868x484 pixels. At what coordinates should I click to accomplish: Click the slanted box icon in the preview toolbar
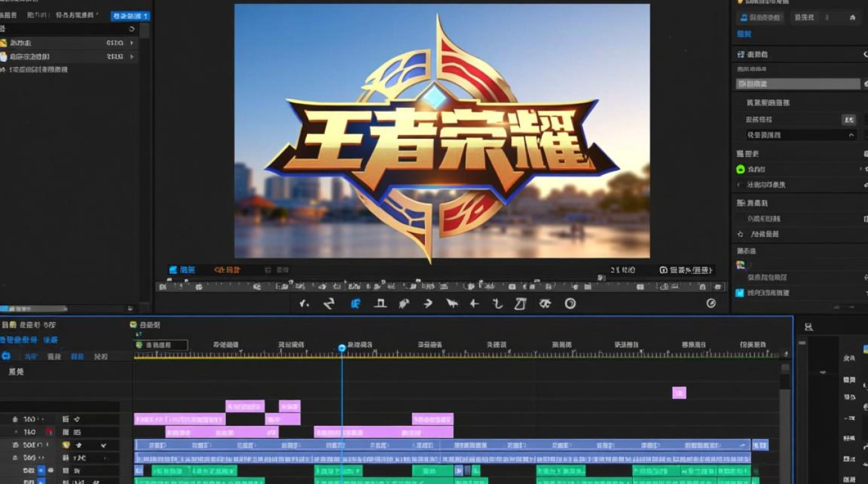(x=521, y=303)
